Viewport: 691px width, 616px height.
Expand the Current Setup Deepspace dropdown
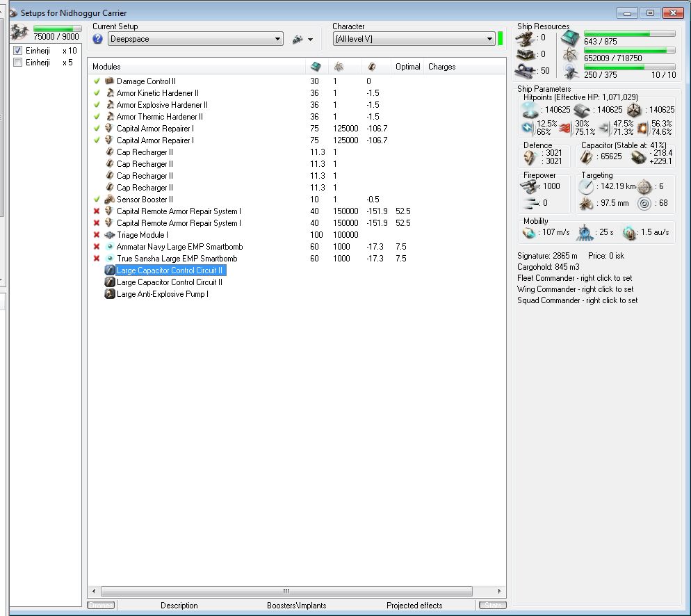tap(277, 39)
